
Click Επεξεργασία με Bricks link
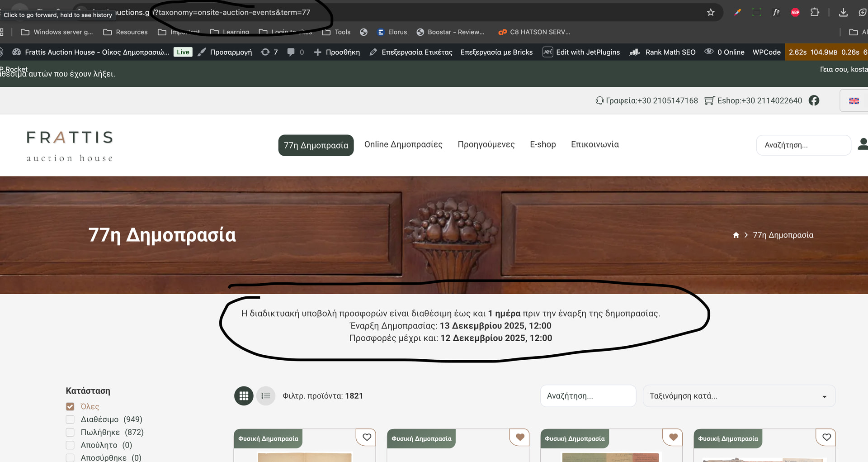496,52
